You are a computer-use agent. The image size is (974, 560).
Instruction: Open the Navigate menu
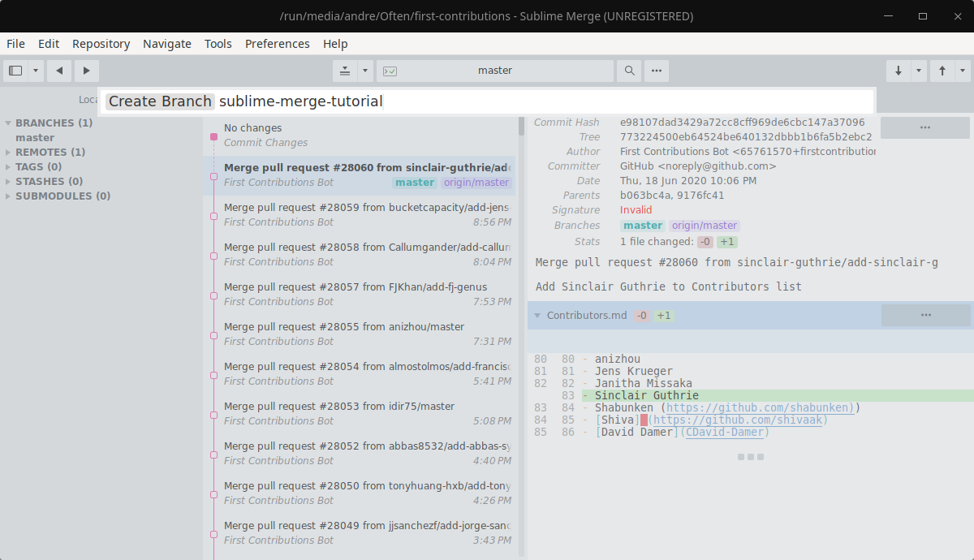[x=167, y=44]
